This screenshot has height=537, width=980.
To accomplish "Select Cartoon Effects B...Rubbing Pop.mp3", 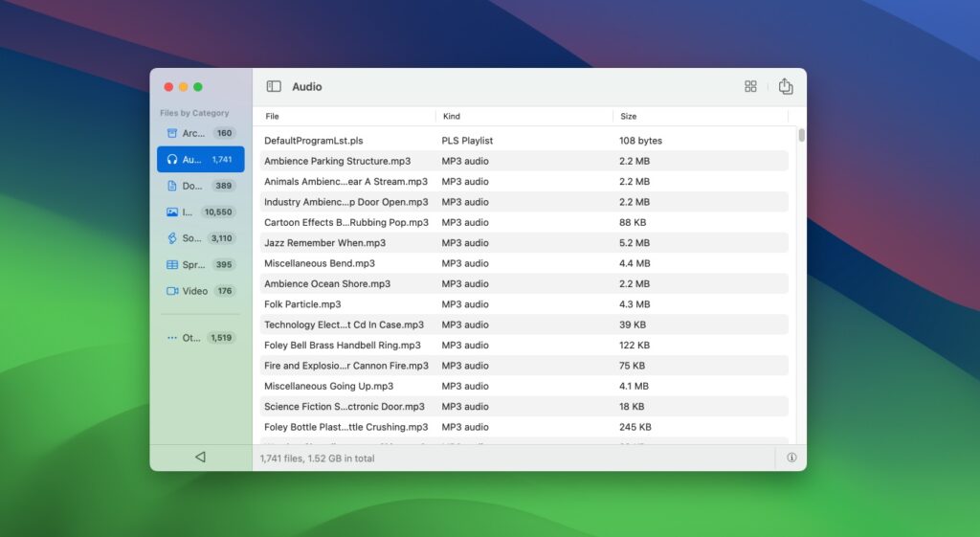I will pyautogui.click(x=346, y=222).
